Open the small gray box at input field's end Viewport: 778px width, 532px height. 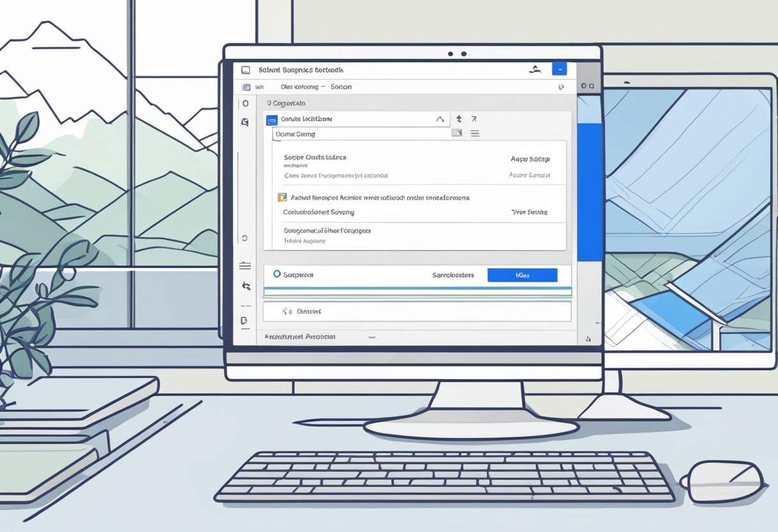(456, 134)
